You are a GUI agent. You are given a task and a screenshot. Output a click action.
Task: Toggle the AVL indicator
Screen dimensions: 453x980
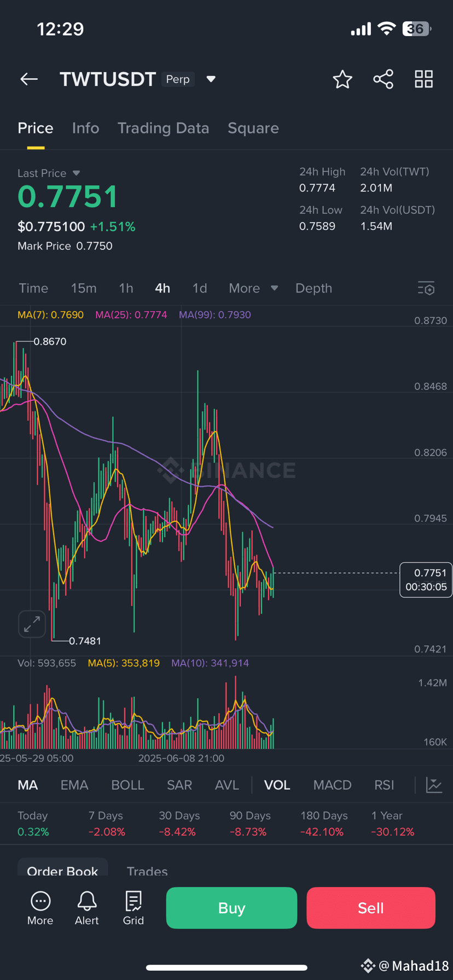point(227,785)
